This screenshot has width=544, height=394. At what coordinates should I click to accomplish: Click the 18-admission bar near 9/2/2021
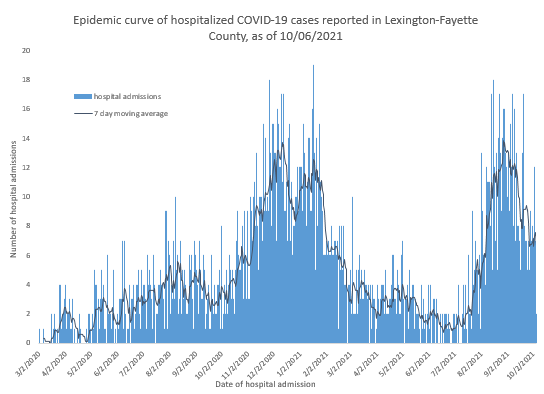pos(493,211)
